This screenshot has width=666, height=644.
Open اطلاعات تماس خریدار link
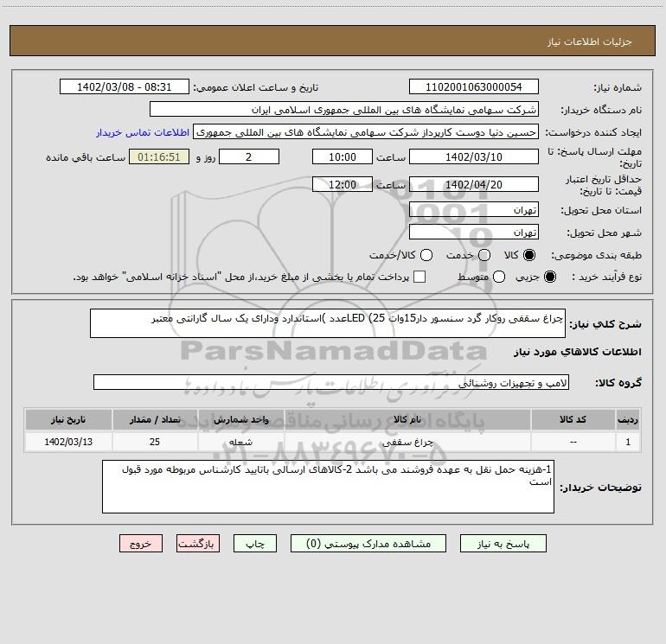(x=143, y=132)
